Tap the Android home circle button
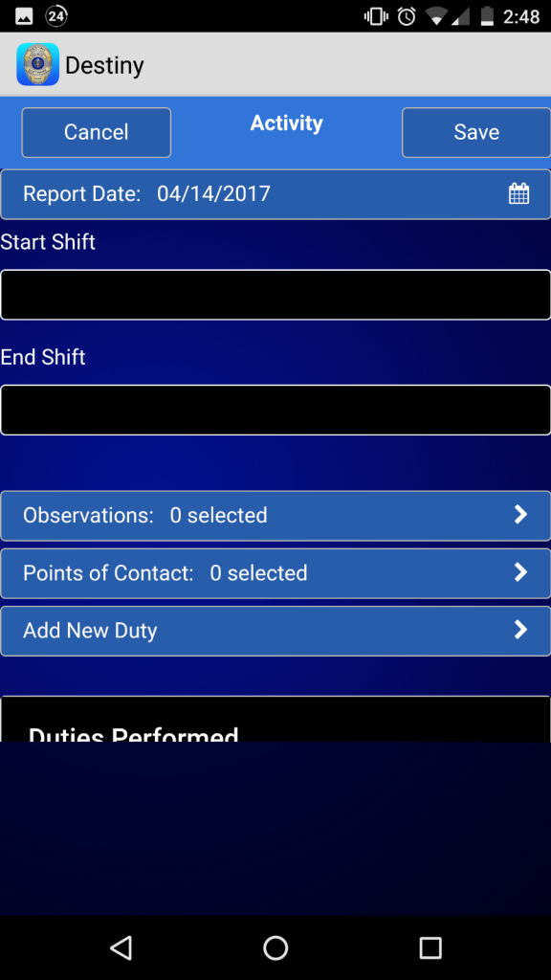Image resolution: width=551 pixels, height=980 pixels. pyautogui.click(x=275, y=947)
